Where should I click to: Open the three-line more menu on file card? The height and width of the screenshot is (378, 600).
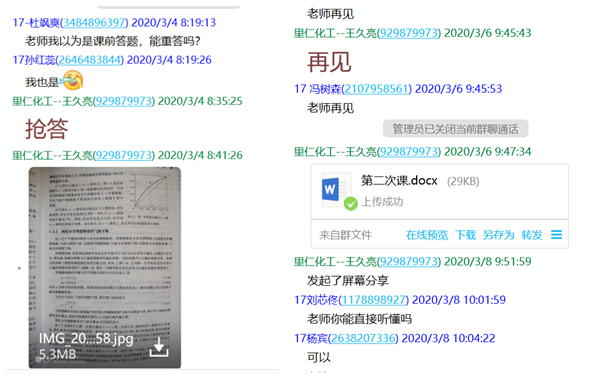pyautogui.click(x=556, y=235)
